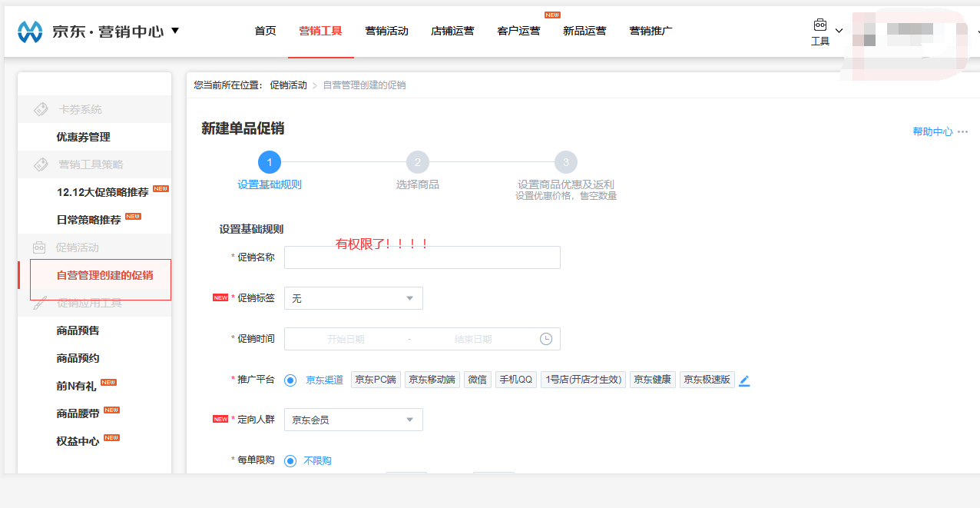Click the JD Marketing Center logo icon

30,32
